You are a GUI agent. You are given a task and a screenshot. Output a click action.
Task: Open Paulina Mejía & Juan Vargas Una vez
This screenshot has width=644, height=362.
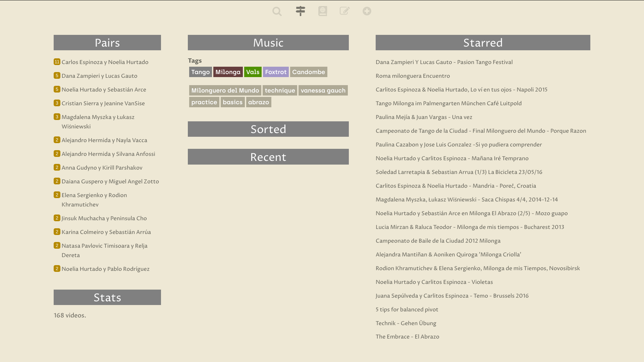click(x=424, y=117)
